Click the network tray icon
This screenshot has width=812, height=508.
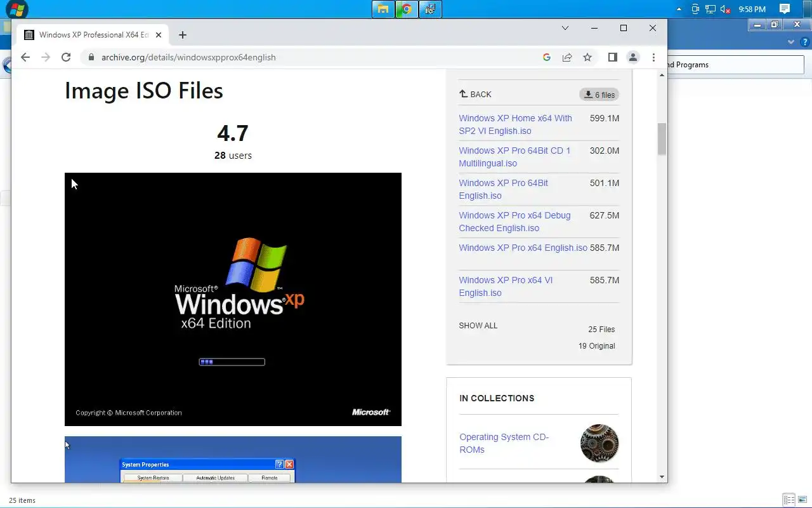(x=710, y=10)
